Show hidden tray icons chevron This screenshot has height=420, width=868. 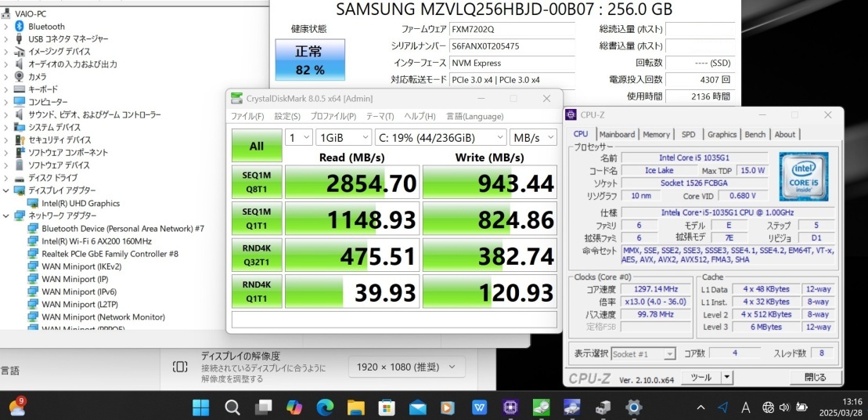pos(701,407)
